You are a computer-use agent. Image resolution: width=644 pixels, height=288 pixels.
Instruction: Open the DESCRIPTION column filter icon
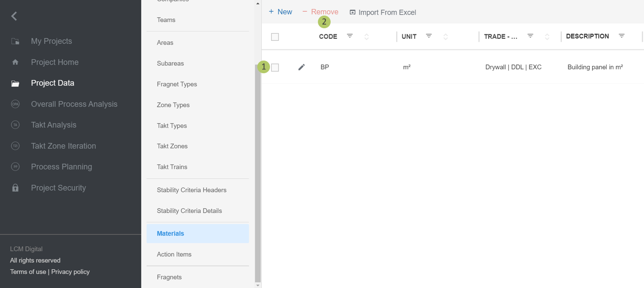tap(621, 36)
